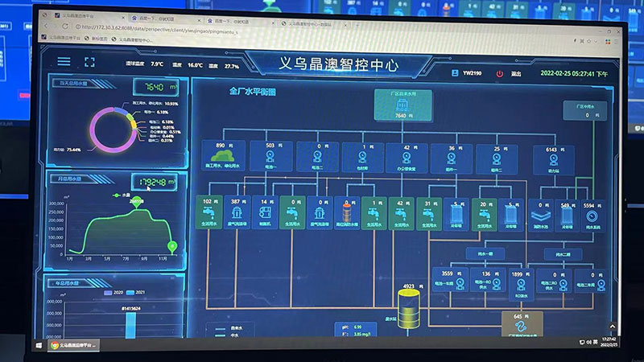Click the red power logout icon
Image resolution: width=644 pixels, height=362 pixels.
(499, 73)
